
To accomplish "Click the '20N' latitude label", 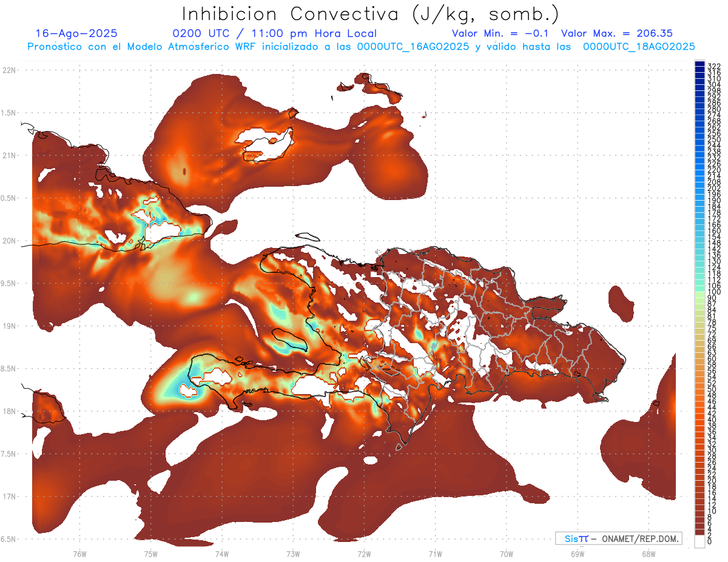I will pyautogui.click(x=10, y=241).
